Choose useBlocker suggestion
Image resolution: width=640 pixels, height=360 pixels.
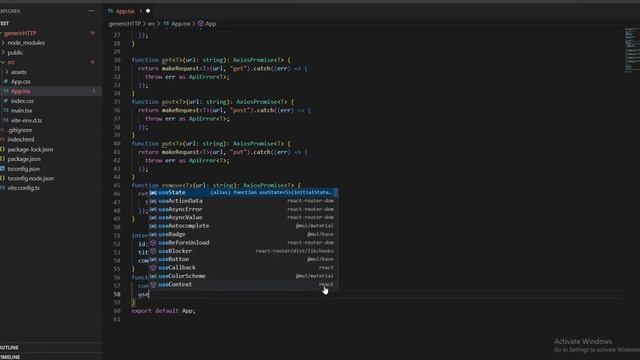tap(243, 251)
